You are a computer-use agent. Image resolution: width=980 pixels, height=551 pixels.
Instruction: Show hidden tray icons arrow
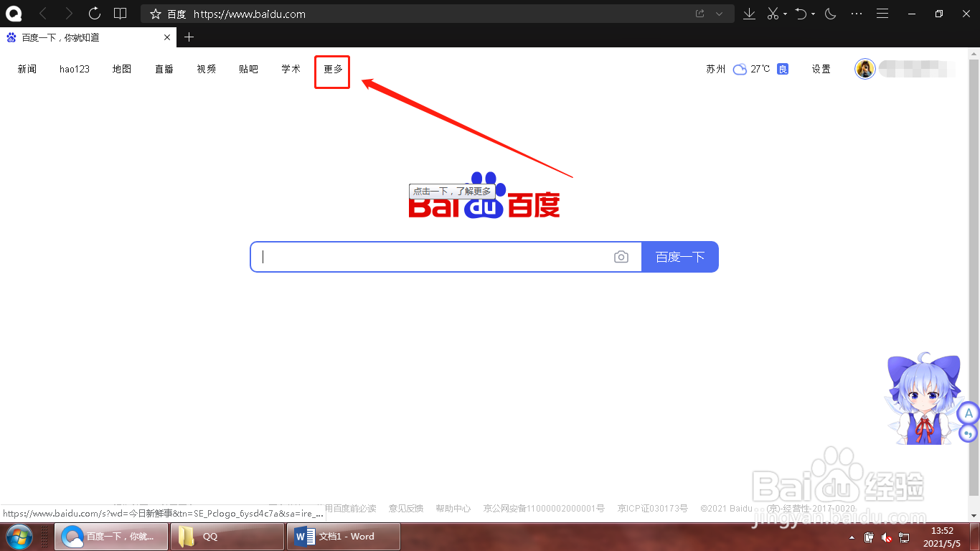[x=852, y=537]
